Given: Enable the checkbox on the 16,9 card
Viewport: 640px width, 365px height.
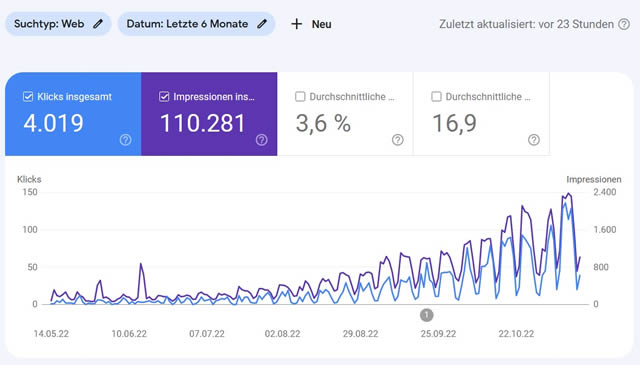Looking at the screenshot, I should point(436,97).
